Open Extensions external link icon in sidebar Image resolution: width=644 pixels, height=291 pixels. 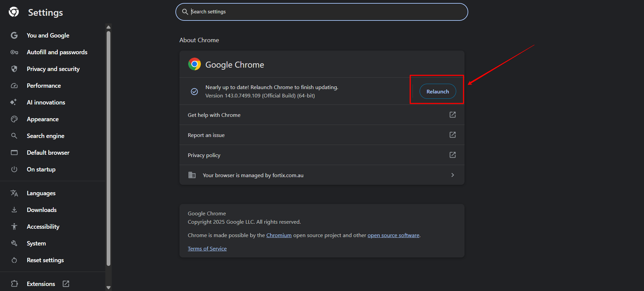(x=66, y=284)
